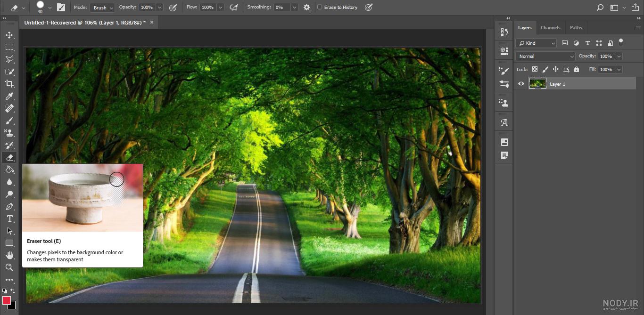Open the Layers panel menu button
Image resolution: width=644 pixels, height=315 pixels.
coord(638,28)
